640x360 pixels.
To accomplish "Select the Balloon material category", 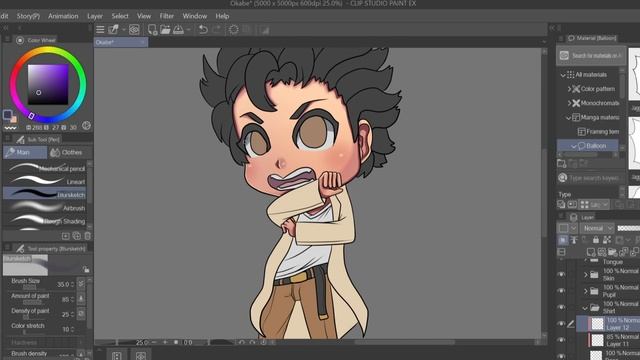I will pos(588,146).
